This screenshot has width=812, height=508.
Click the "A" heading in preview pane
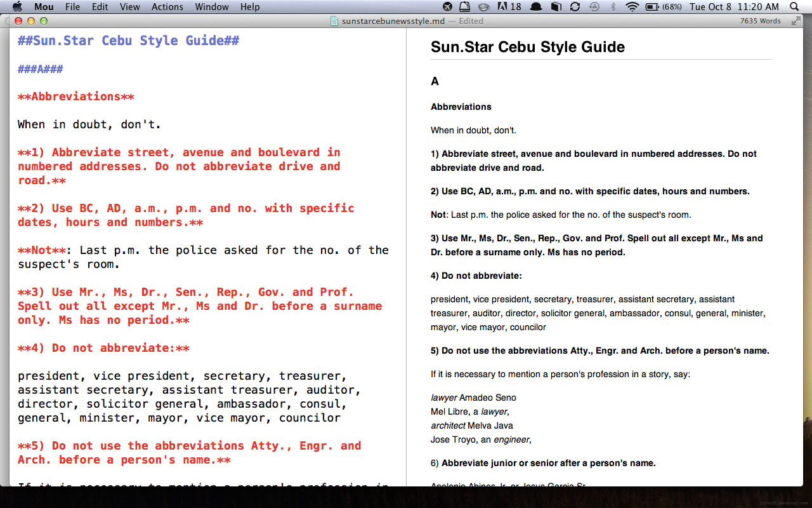435,81
